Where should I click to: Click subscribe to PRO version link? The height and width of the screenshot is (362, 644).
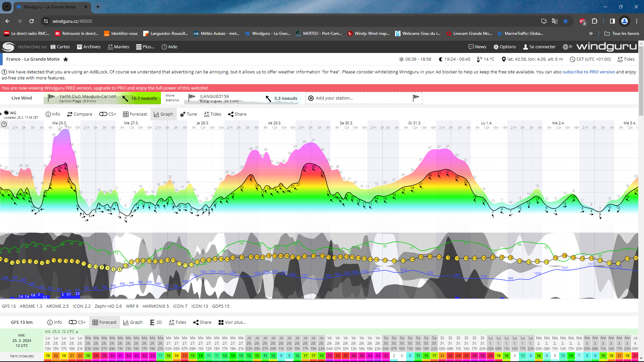(588, 72)
